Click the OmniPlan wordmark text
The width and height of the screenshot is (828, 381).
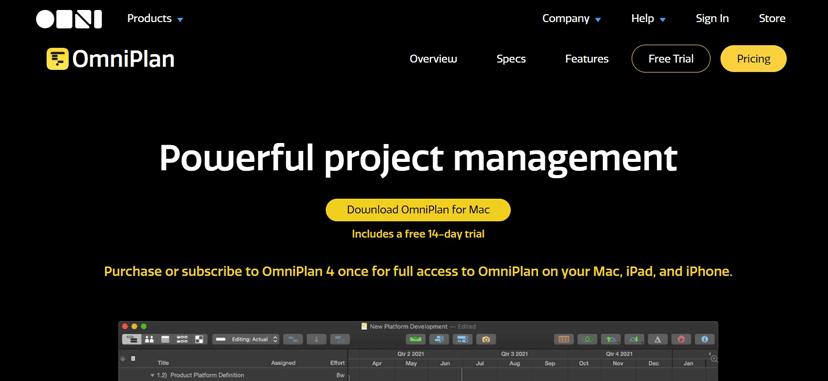click(x=123, y=59)
